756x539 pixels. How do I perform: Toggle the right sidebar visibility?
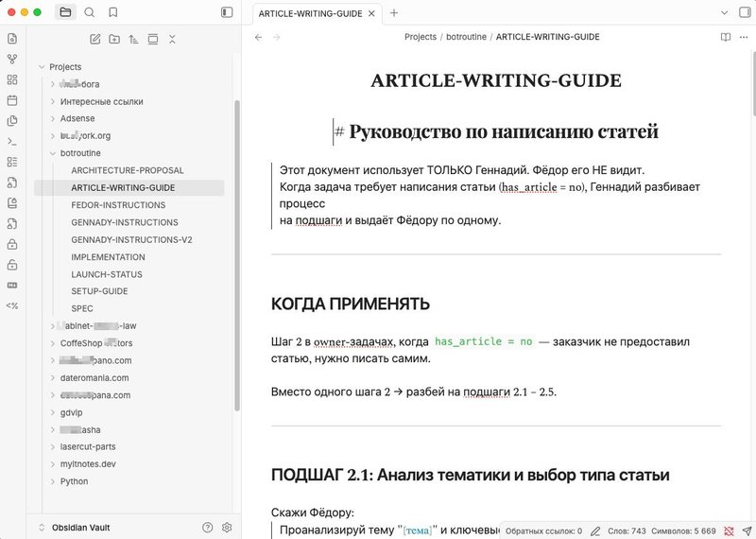pyautogui.click(x=745, y=12)
